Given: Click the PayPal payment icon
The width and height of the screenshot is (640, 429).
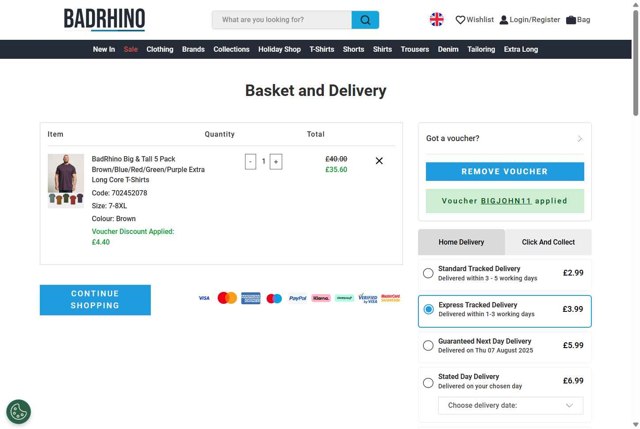Looking at the screenshot, I should [298, 298].
